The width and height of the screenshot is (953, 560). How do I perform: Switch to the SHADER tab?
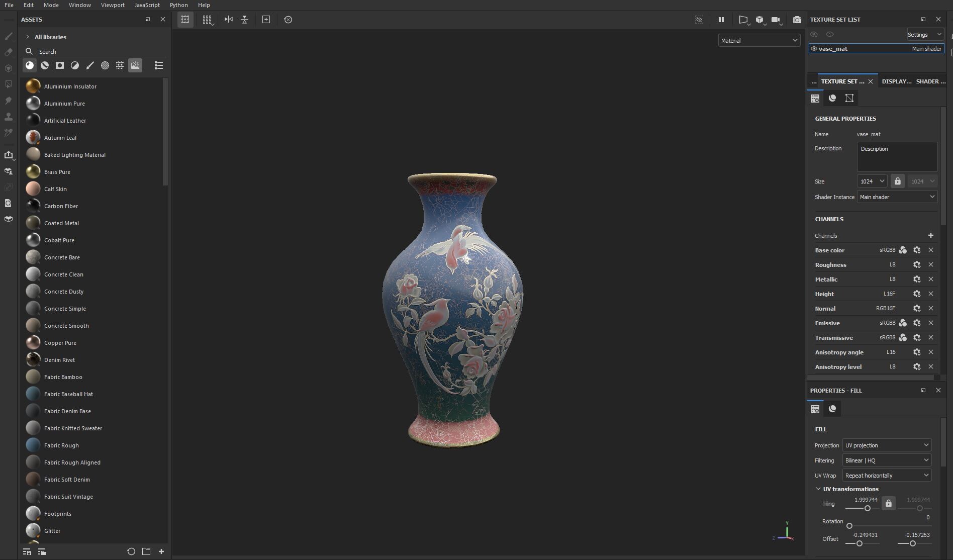929,81
